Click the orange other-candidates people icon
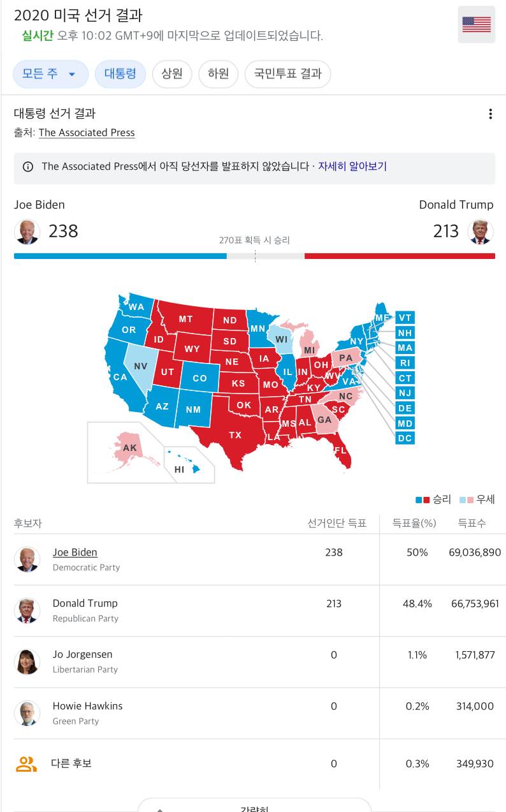 coord(27,764)
